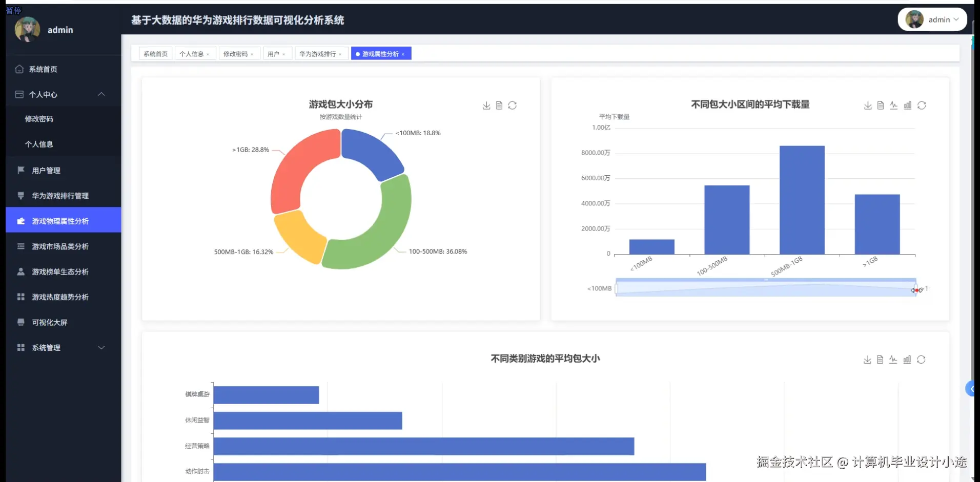This screenshot has width=980, height=482.
Task: Open 个人信息 in the sidebar submenu
Action: 39,144
